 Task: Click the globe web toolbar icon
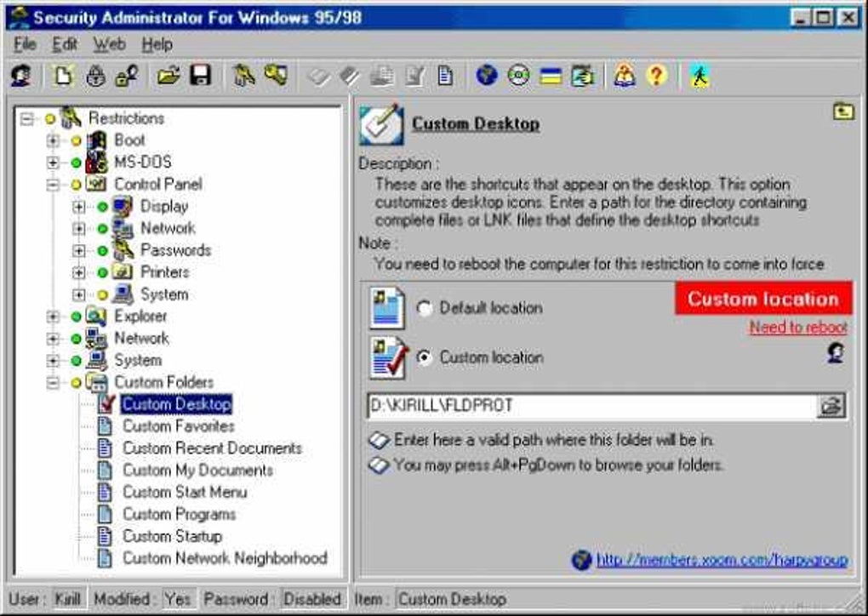click(487, 76)
